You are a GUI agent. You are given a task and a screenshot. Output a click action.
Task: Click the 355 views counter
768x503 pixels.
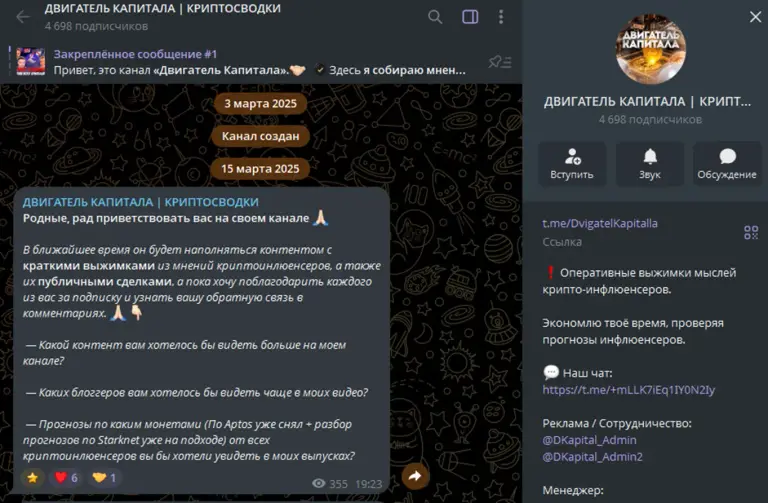coord(330,484)
